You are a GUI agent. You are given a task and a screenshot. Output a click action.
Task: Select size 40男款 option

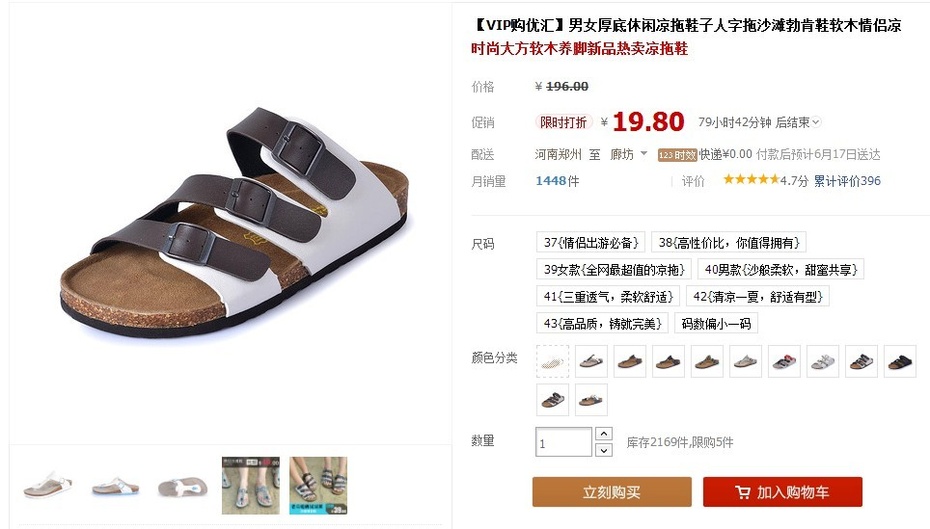[x=781, y=270]
